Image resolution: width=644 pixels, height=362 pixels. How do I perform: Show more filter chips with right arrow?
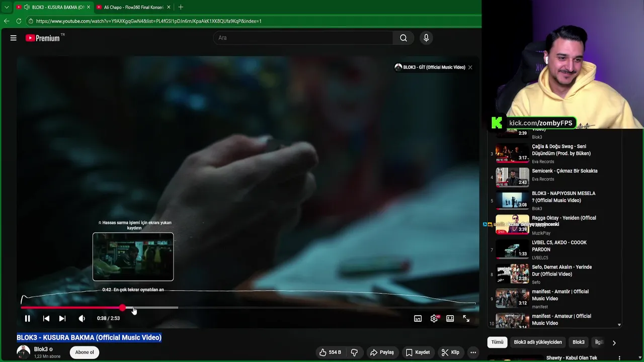[614, 343]
